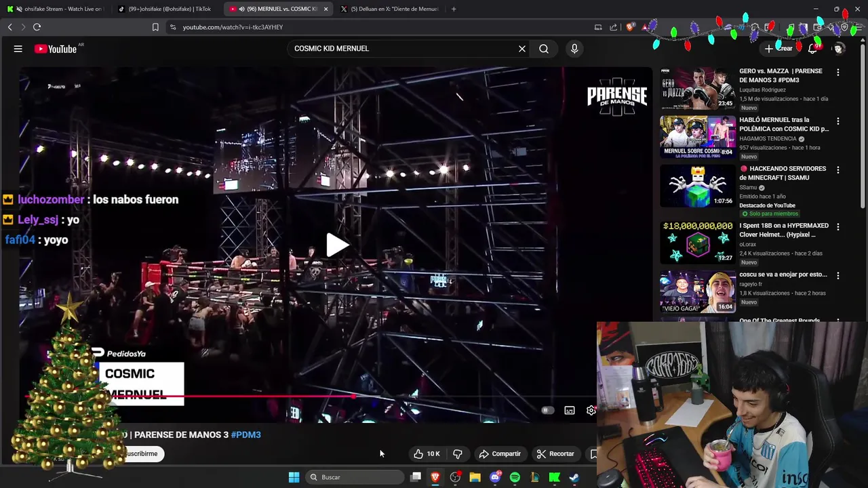Open League of Legends taskbar icon

534,477
